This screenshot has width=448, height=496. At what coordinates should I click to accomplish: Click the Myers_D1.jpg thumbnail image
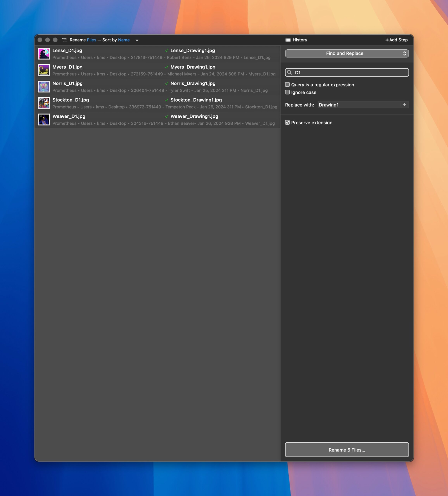click(x=44, y=70)
